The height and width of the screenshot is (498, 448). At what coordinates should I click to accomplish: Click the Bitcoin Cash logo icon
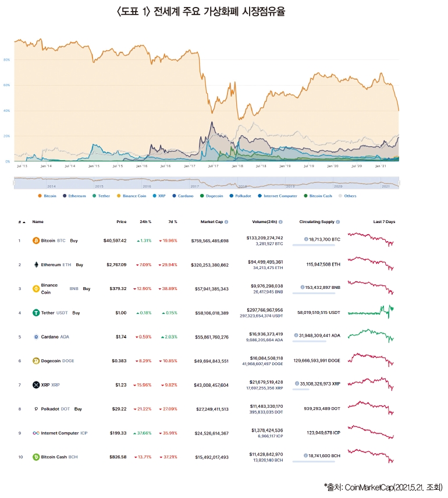pos(36,457)
